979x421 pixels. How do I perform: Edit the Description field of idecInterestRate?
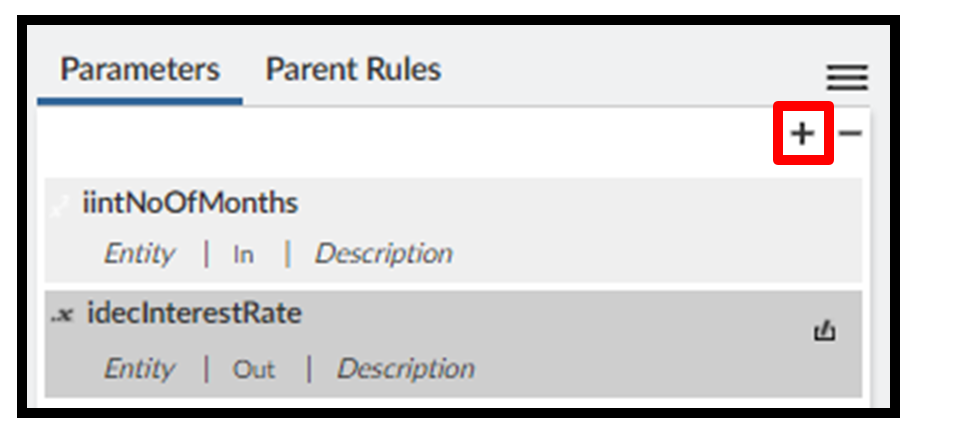pos(405,369)
